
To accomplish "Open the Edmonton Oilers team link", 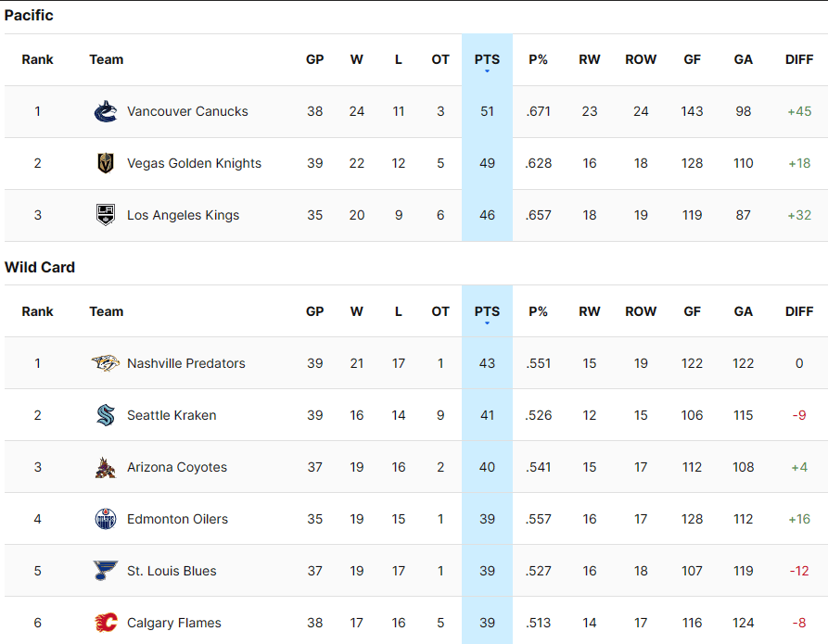I will [x=177, y=519].
